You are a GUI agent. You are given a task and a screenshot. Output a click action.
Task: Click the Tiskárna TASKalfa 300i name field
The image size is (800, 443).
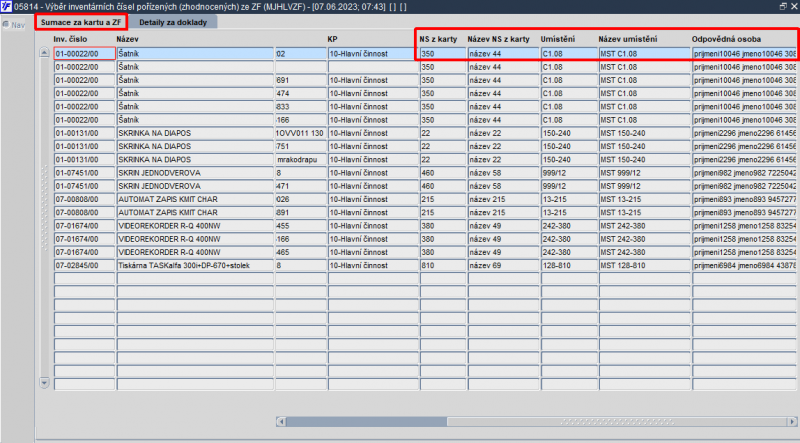coord(195,265)
